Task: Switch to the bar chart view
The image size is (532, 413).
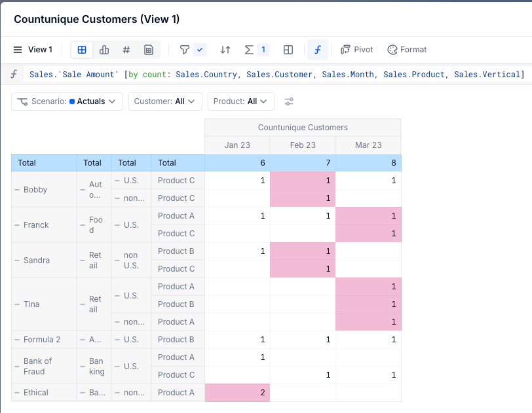Action: pyautogui.click(x=104, y=50)
